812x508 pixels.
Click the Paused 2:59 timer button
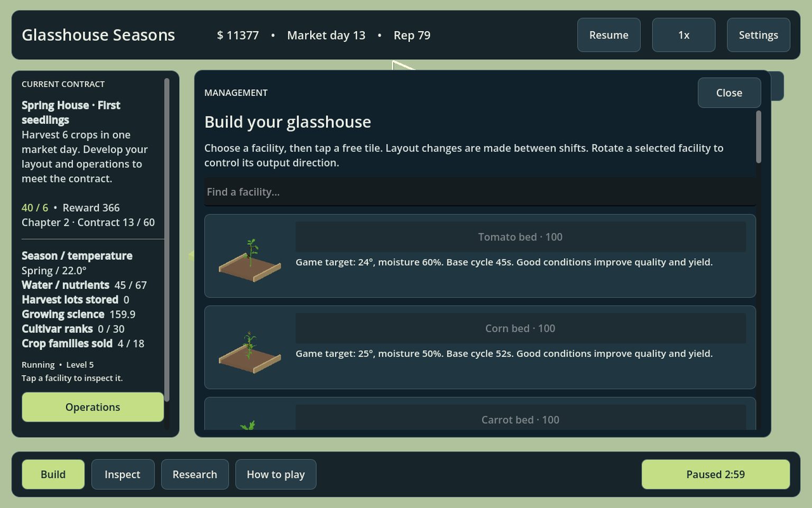(x=715, y=474)
